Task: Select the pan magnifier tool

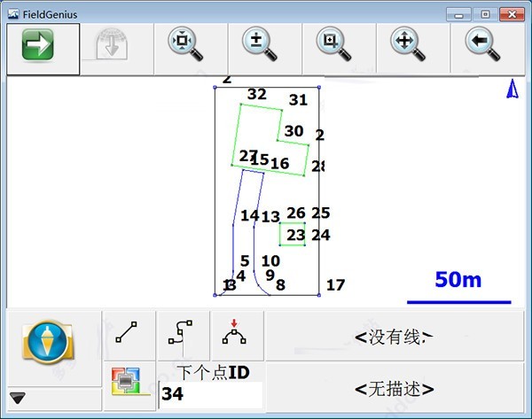Action: coord(408,44)
